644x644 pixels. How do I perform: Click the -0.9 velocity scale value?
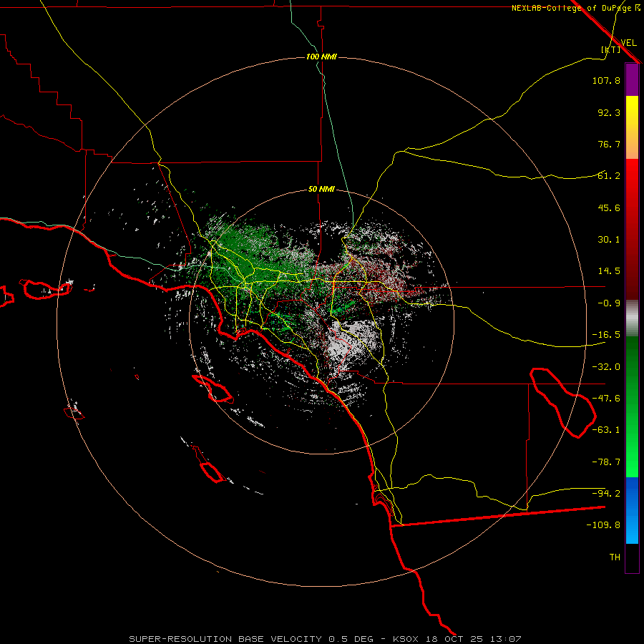pos(609,303)
